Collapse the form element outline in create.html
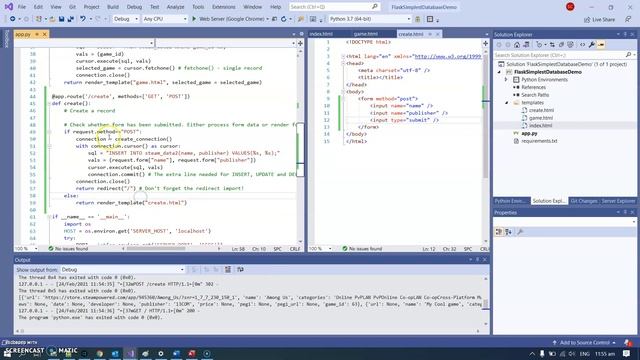Screen dimensions: 640x360 pyautogui.click(x=343, y=99)
